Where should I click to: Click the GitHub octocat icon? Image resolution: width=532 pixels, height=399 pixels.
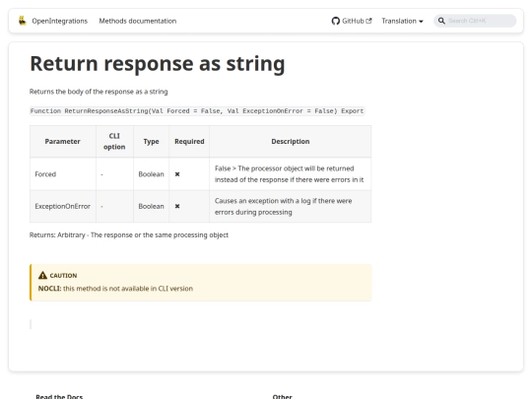336,21
